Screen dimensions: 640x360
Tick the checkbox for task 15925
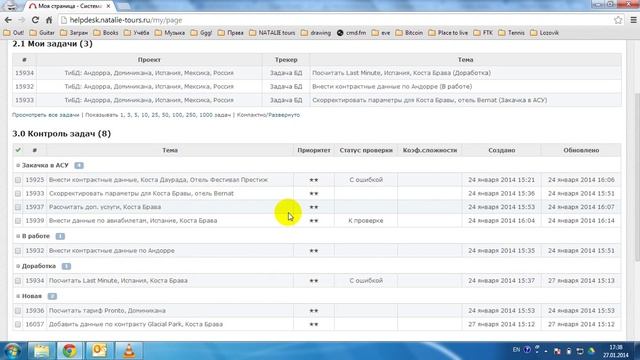(18, 180)
